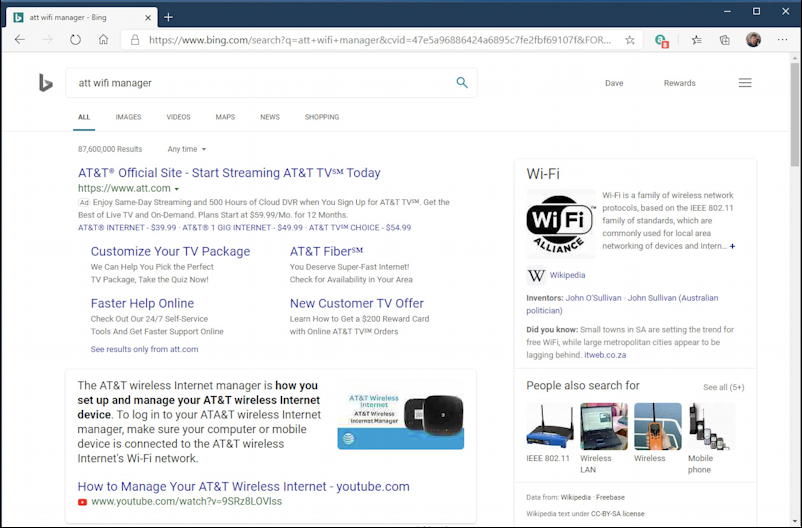
Task: Click the Dave account name
Action: tap(614, 83)
